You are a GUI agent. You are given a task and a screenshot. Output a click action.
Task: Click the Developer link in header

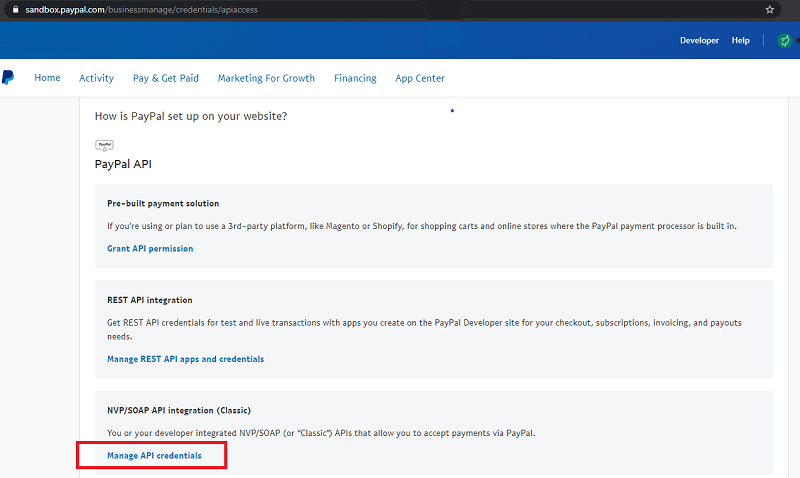699,40
